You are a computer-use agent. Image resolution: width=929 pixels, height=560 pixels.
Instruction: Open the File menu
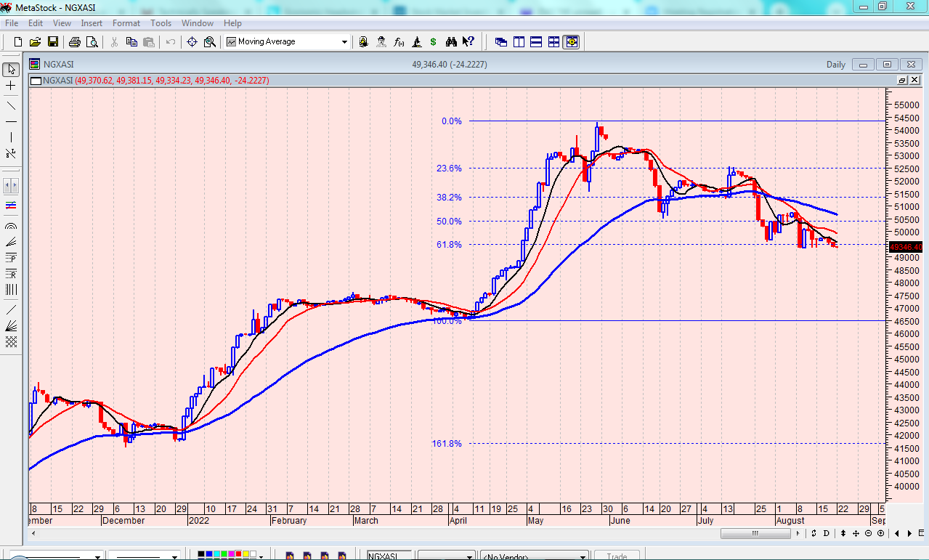tap(12, 23)
